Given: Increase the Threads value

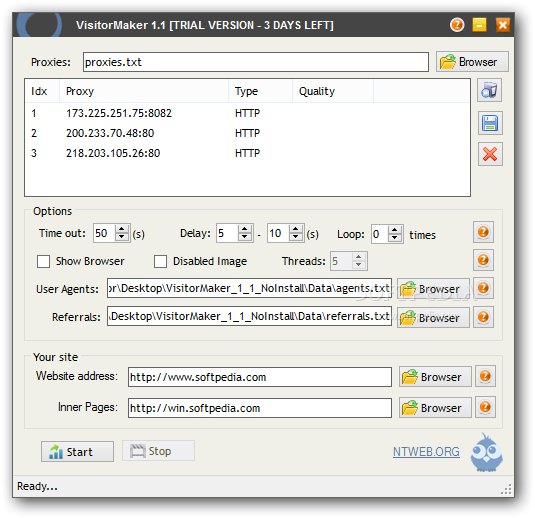Looking at the screenshot, I should tap(358, 257).
